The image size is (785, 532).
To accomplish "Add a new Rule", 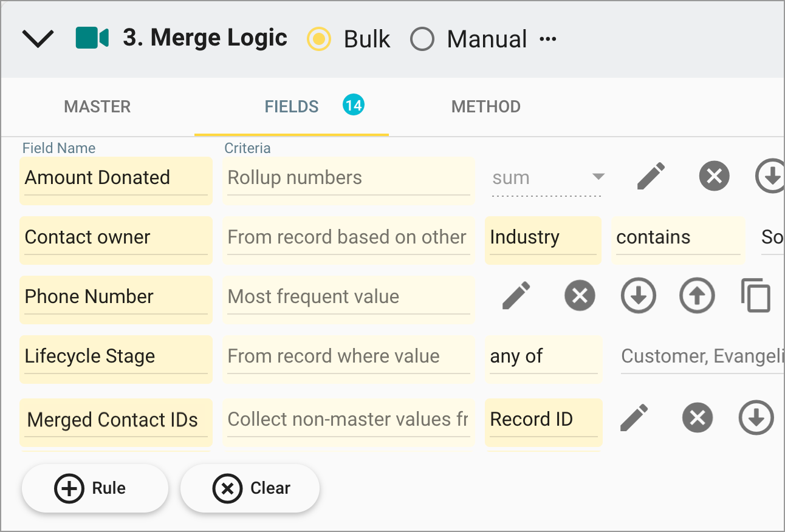I will 94,488.
